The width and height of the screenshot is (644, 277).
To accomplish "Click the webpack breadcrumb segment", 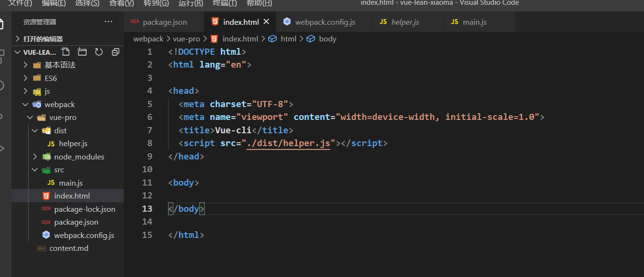I will [148, 39].
